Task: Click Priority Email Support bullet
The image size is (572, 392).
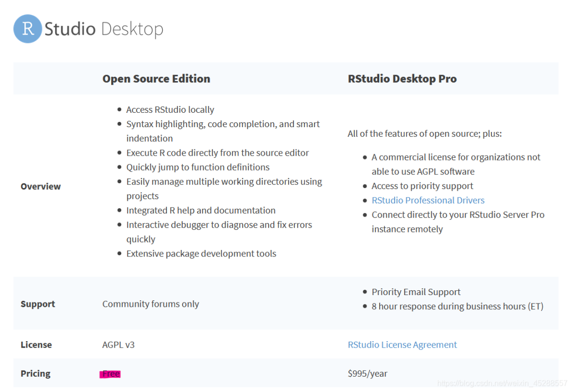Action: tap(416, 292)
